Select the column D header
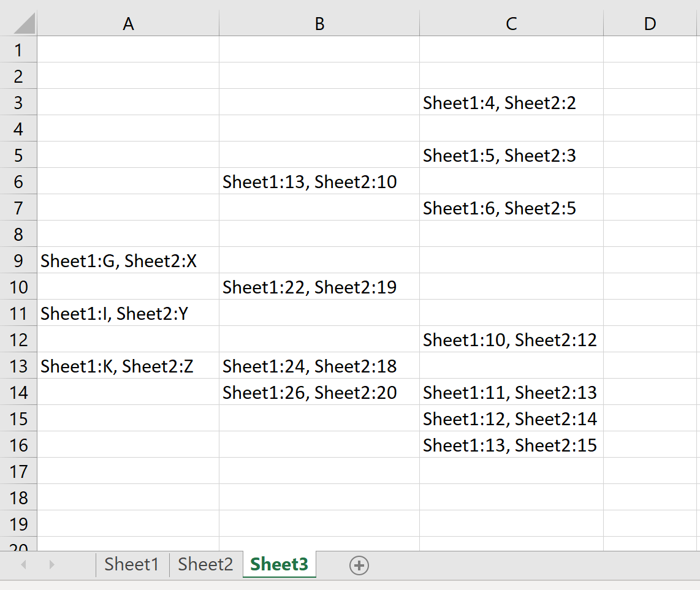Viewport: 700px width, 590px height. (x=650, y=24)
